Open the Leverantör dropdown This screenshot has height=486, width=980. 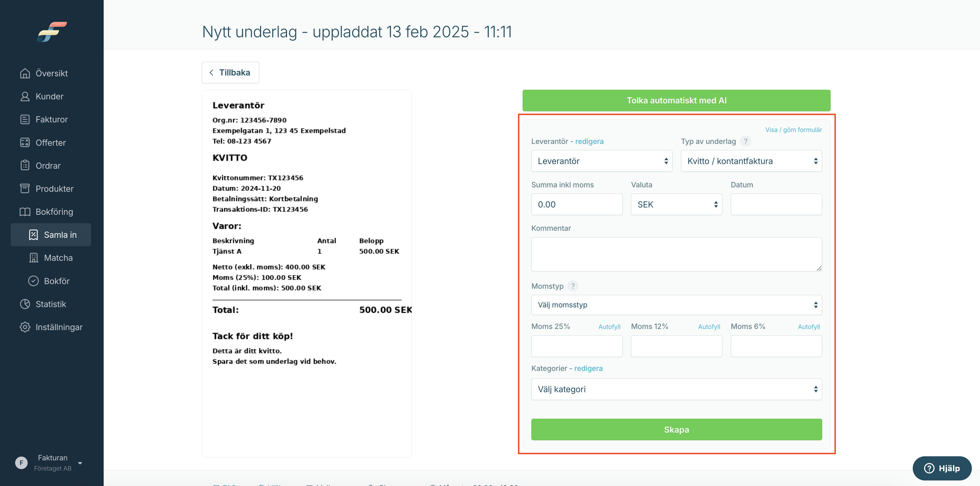[x=602, y=161]
